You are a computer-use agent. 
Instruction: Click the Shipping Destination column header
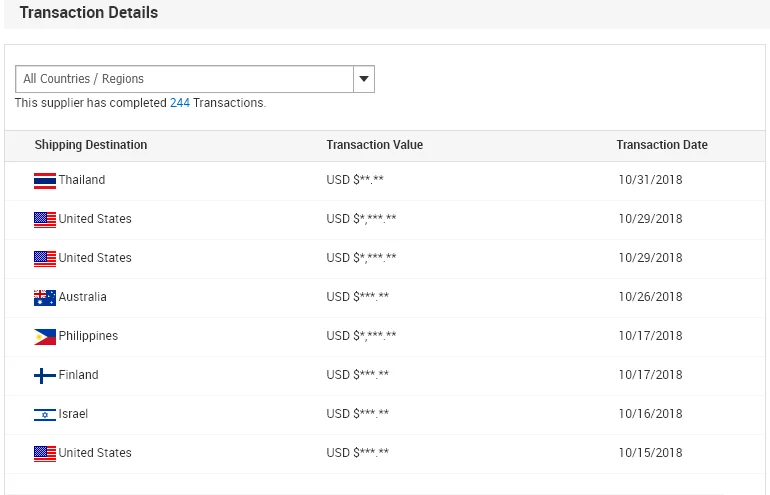[x=91, y=145]
